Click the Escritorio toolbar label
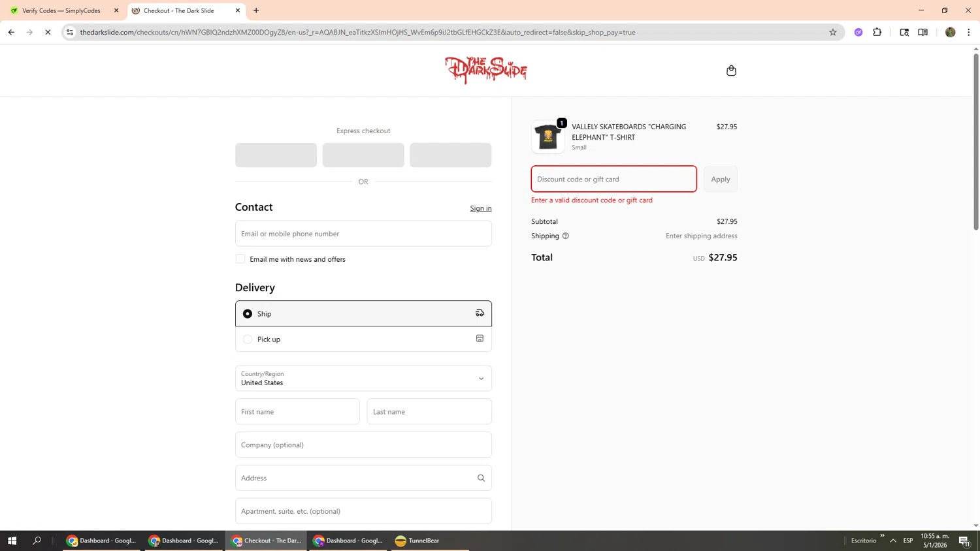 click(864, 541)
